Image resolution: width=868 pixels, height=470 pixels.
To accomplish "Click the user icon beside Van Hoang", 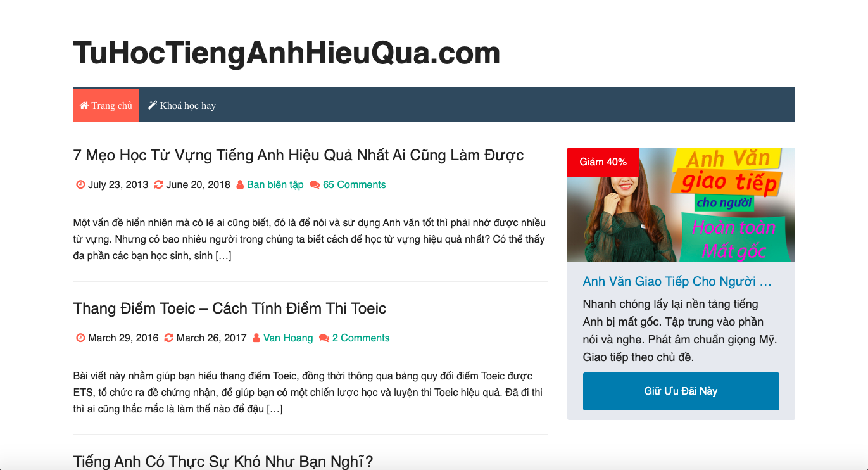I will click(256, 338).
